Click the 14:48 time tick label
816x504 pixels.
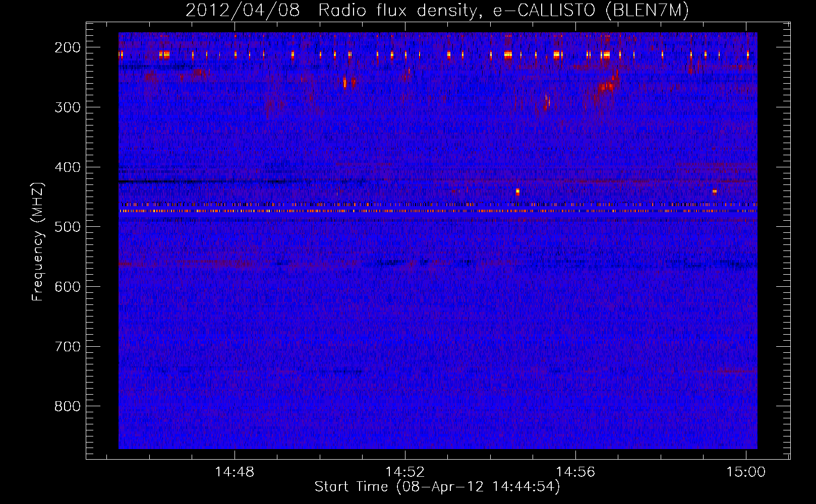point(235,472)
